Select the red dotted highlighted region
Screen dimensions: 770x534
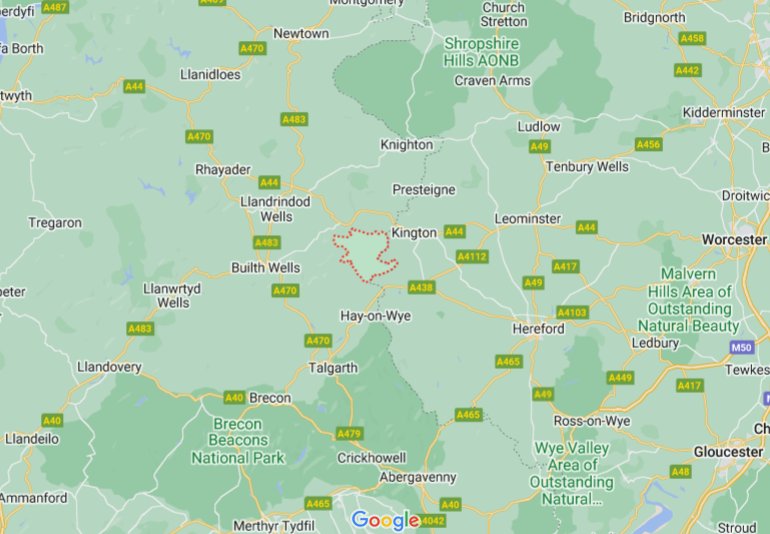pyautogui.click(x=365, y=255)
